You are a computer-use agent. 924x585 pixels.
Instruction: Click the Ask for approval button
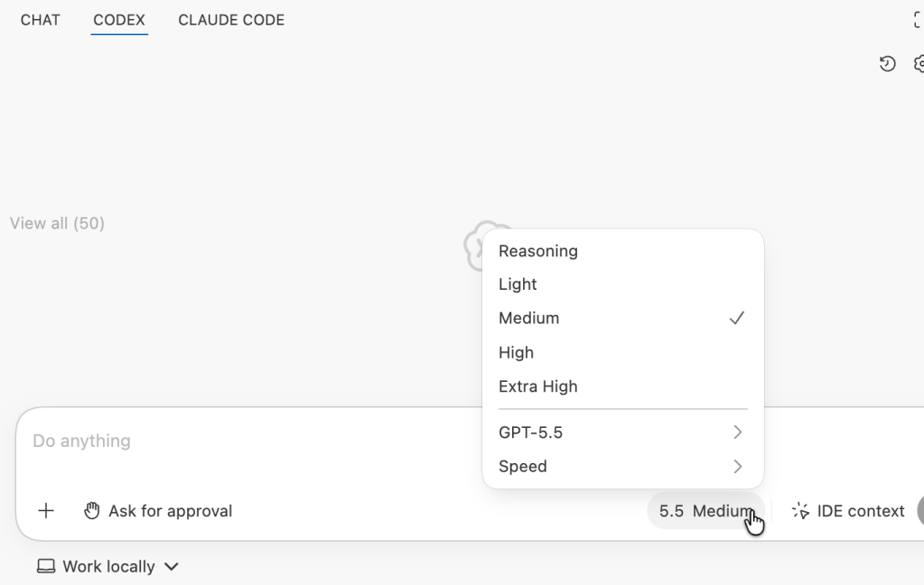click(x=158, y=511)
